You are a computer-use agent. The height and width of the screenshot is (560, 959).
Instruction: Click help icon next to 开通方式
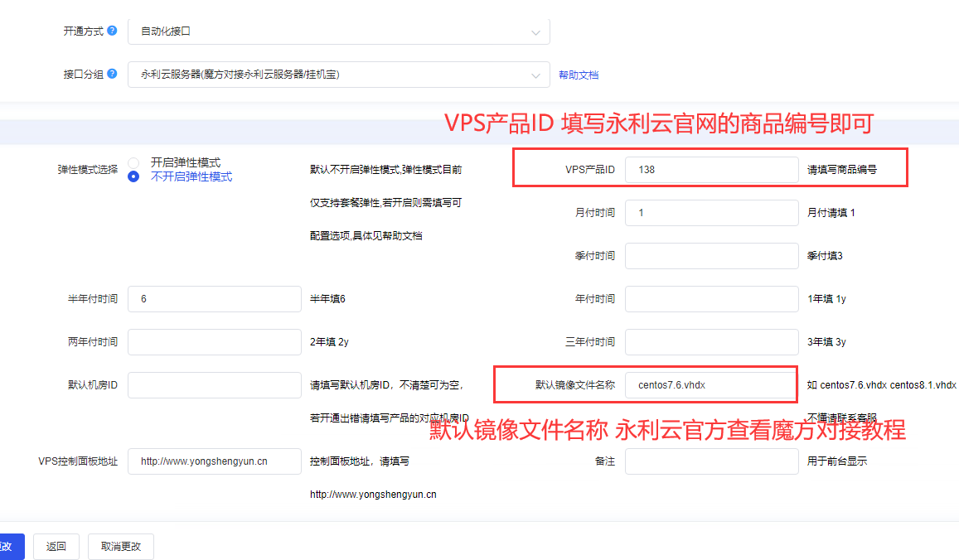112,31
